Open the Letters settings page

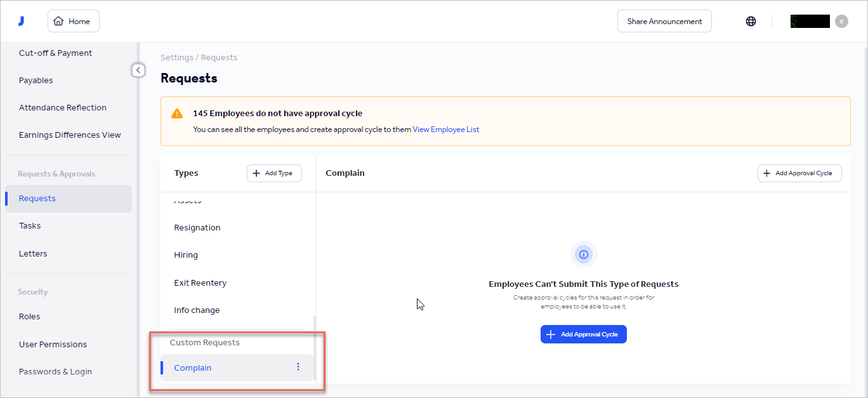[x=32, y=253]
